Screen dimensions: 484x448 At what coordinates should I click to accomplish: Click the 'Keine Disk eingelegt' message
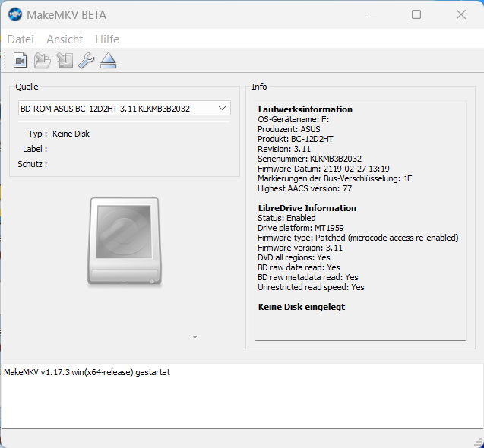tap(302, 307)
